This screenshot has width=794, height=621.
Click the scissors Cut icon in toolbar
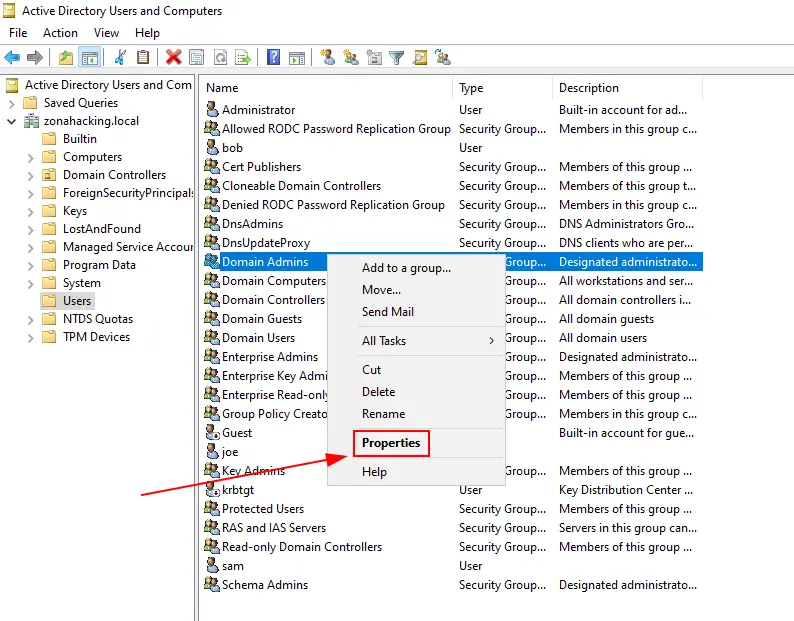[121, 58]
